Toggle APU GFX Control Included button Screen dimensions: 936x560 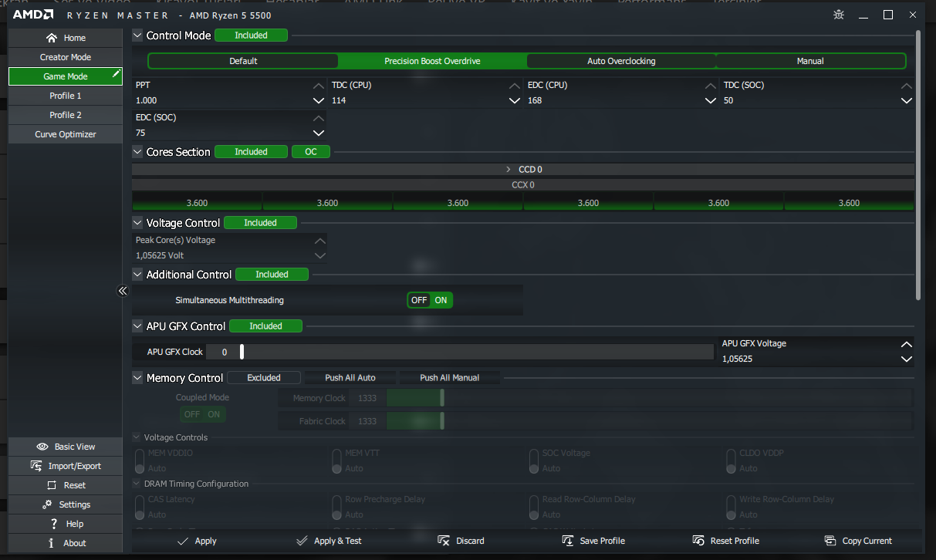pos(265,326)
